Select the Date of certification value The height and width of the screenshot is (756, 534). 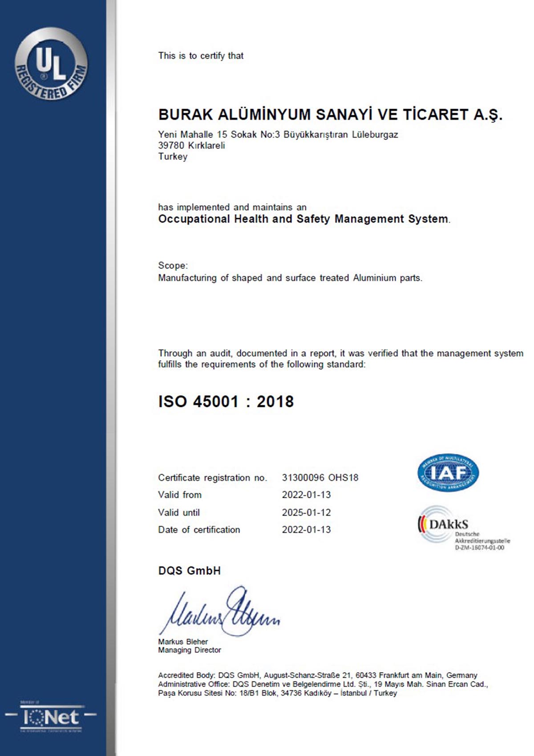(x=307, y=530)
